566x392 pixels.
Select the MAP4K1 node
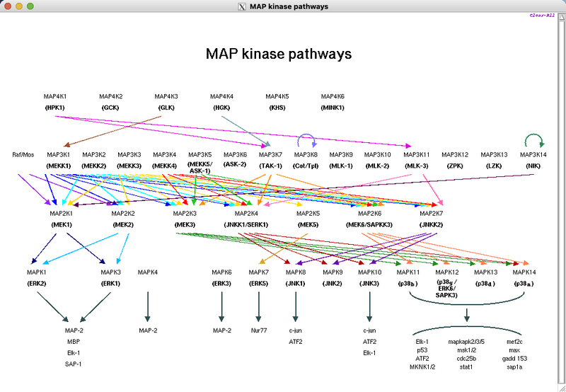(x=55, y=96)
